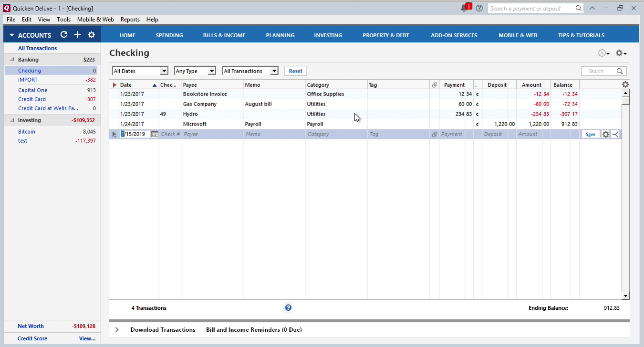
Task: Switch to the SPENDING tab
Action: [169, 35]
